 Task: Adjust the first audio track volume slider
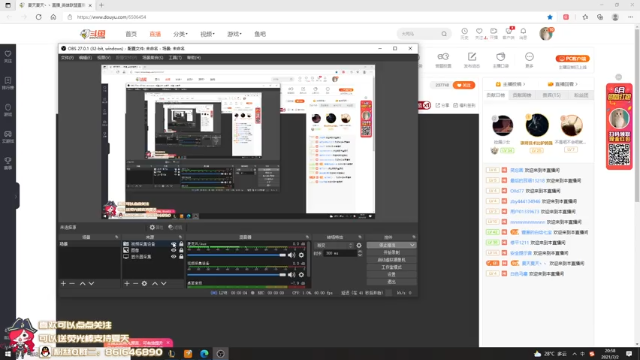coord(237,255)
